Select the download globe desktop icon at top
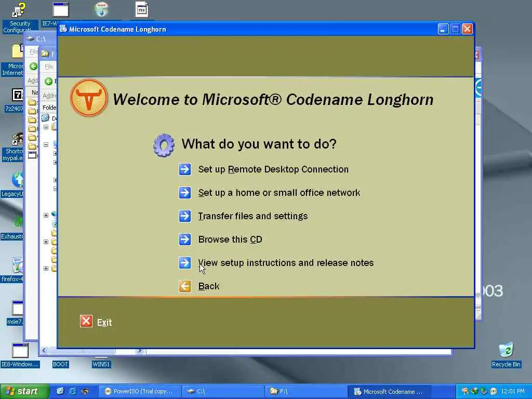 [101, 9]
